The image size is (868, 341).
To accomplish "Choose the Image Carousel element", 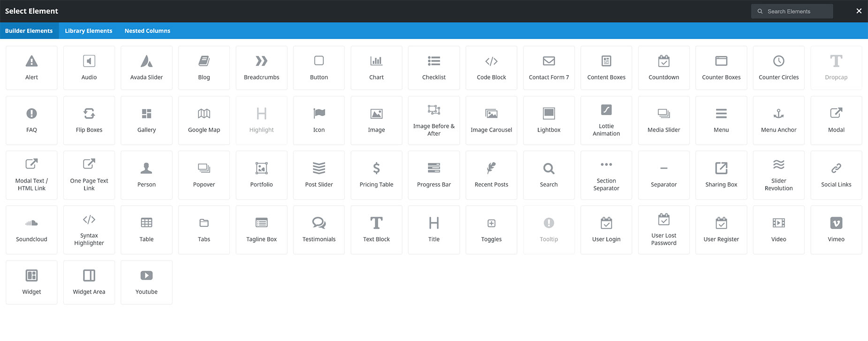I will (x=491, y=120).
